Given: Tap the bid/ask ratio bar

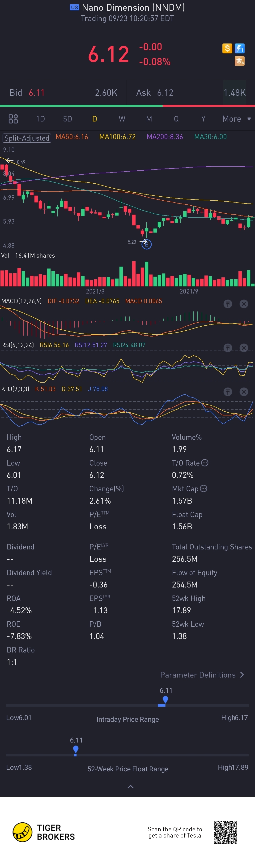Looking at the screenshot, I should click(x=127, y=106).
